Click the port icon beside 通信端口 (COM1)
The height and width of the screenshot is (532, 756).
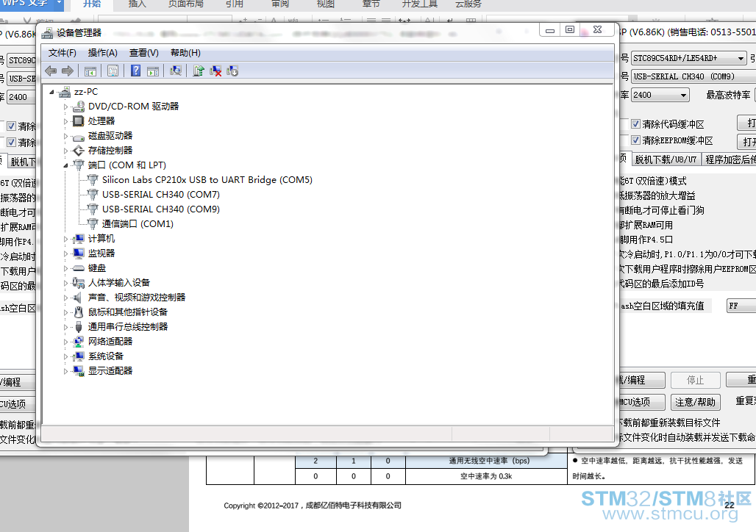point(93,224)
